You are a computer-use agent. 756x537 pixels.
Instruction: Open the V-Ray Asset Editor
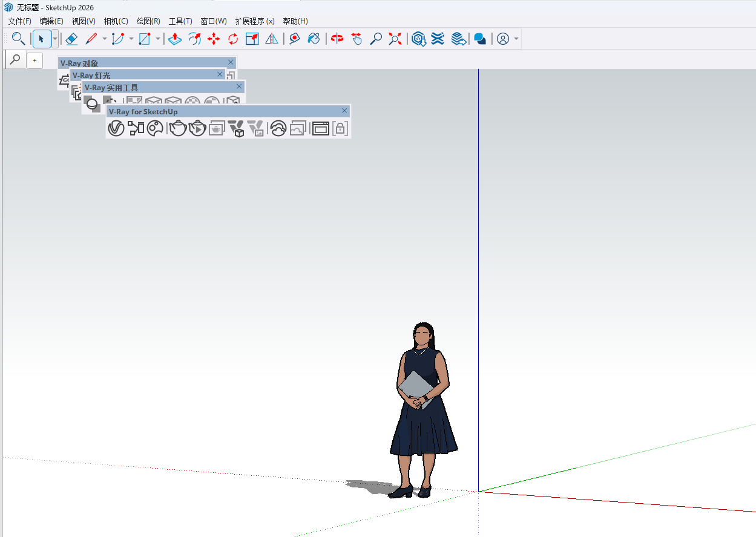point(116,128)
